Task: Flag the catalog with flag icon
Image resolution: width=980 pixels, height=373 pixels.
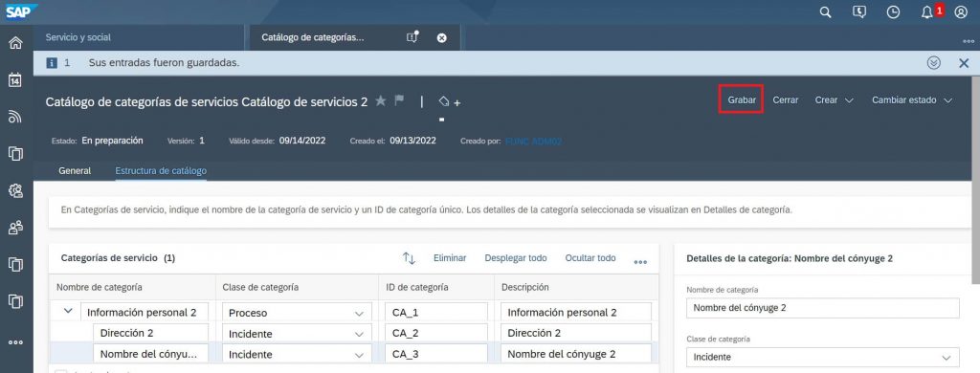Action: (x=399, y=100)
